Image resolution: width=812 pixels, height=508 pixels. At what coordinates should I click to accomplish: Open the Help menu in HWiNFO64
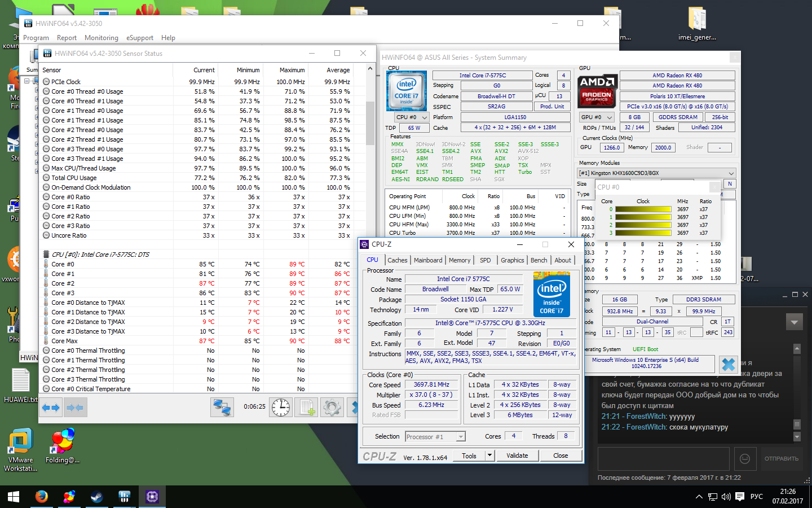click(168, 38)
